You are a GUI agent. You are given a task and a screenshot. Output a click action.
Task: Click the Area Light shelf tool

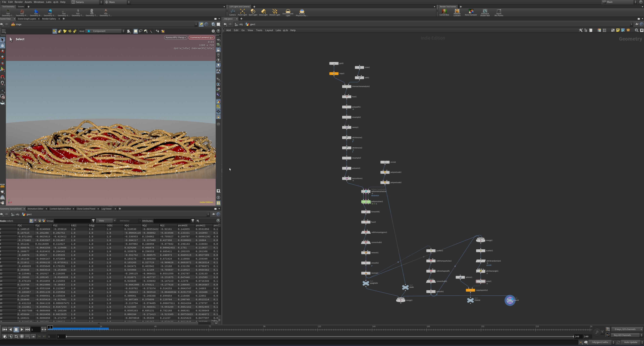tap(263, 12)
